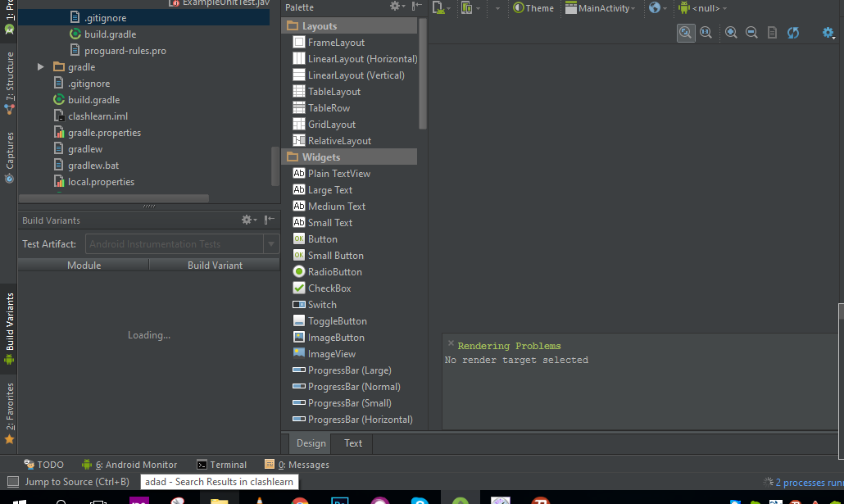Open the Test Artifact dropdown

coord(271,244)
